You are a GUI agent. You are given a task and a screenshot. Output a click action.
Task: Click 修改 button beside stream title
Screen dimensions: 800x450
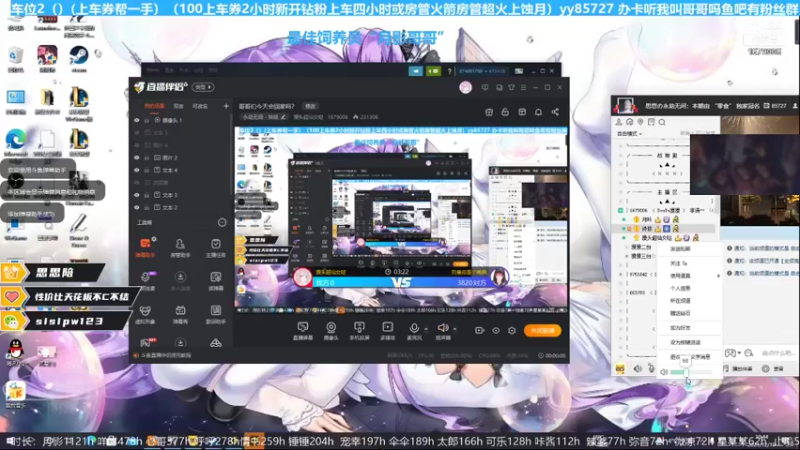[x=310, y=106]
